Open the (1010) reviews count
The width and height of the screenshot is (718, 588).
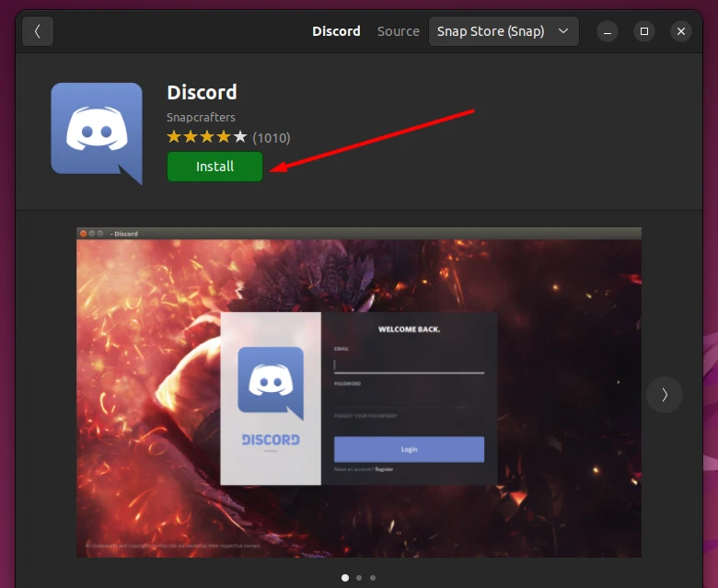[x=271, y=138]
